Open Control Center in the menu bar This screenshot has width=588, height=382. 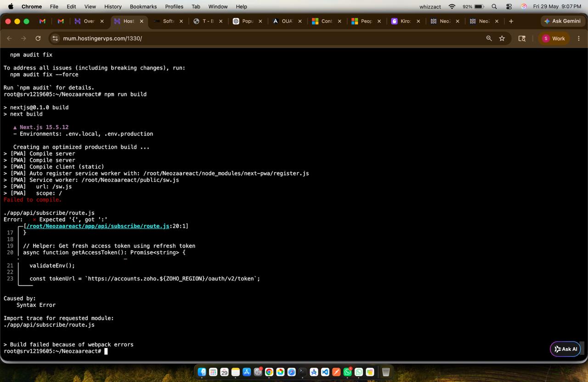click(x=509, y=6)
